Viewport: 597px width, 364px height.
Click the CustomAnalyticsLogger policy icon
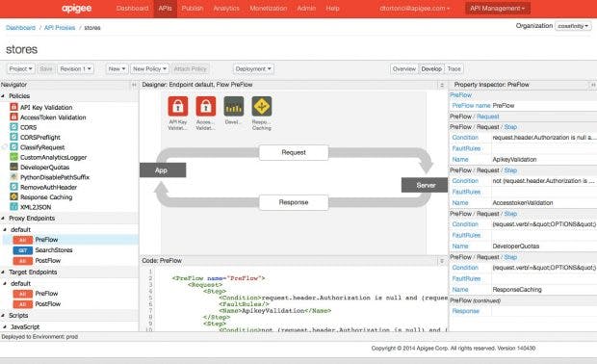coord(13,157)
